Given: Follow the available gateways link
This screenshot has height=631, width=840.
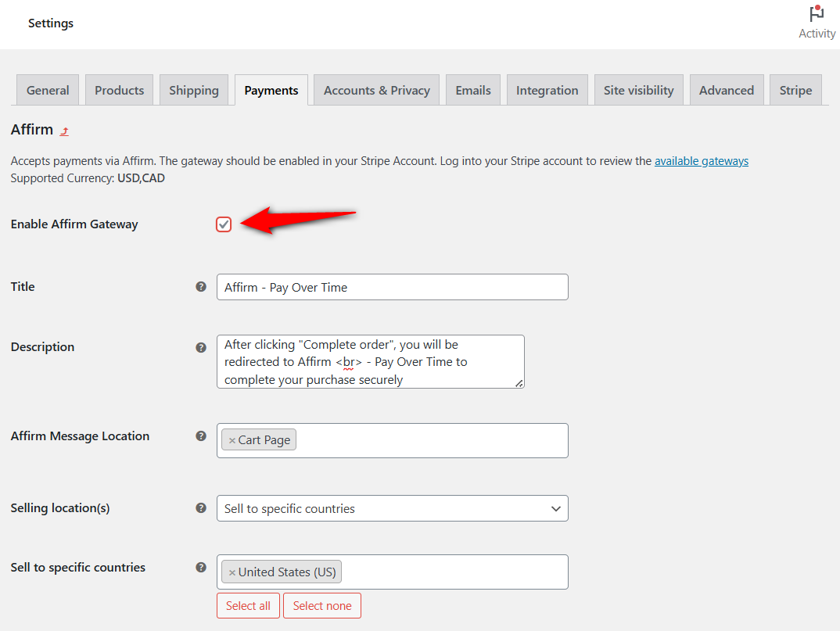Looking at the screenshot, I should 702,161.
